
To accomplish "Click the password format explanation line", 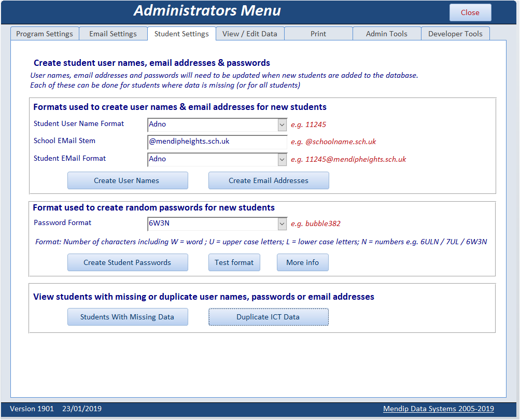I will click(x=261, y=242).
